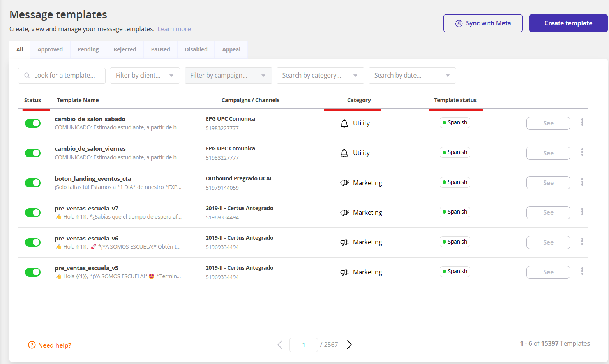The width and height of the screenshot is (609, 364).
Task: Click the Need help question icon
Action: 32,345
